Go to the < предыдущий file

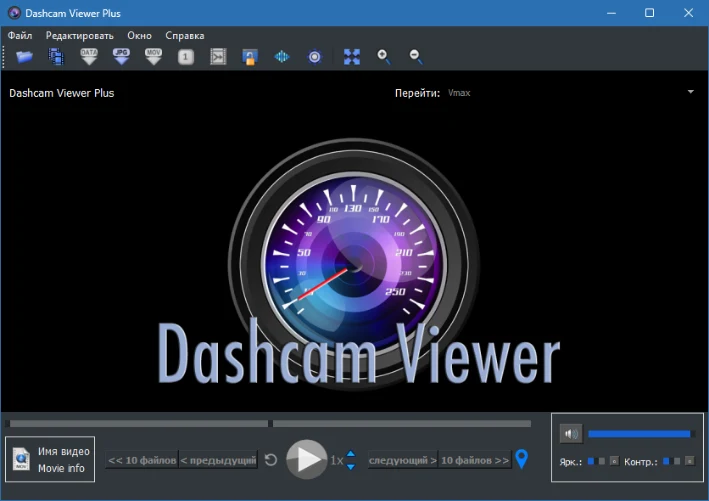218,460
